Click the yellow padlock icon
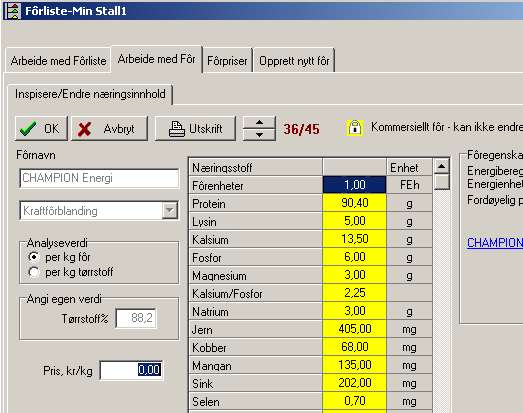 pyautogui.click(x=355, y=127)
